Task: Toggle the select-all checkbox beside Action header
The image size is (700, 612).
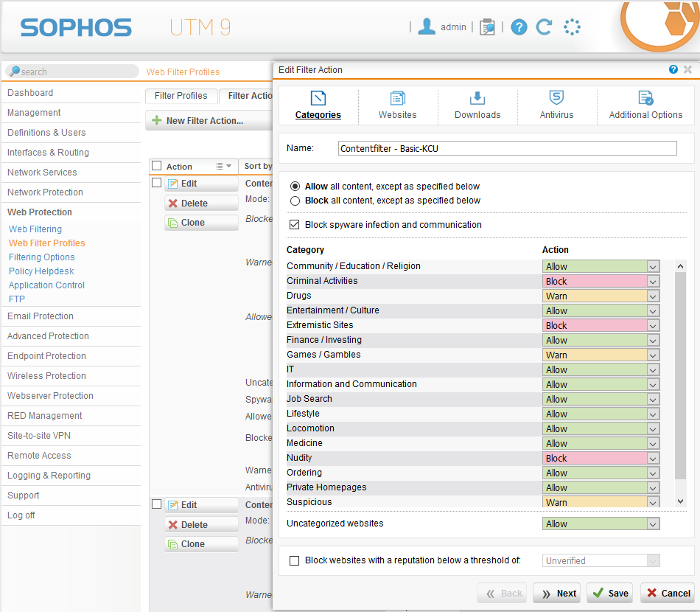Action: [x=157, y=166]
